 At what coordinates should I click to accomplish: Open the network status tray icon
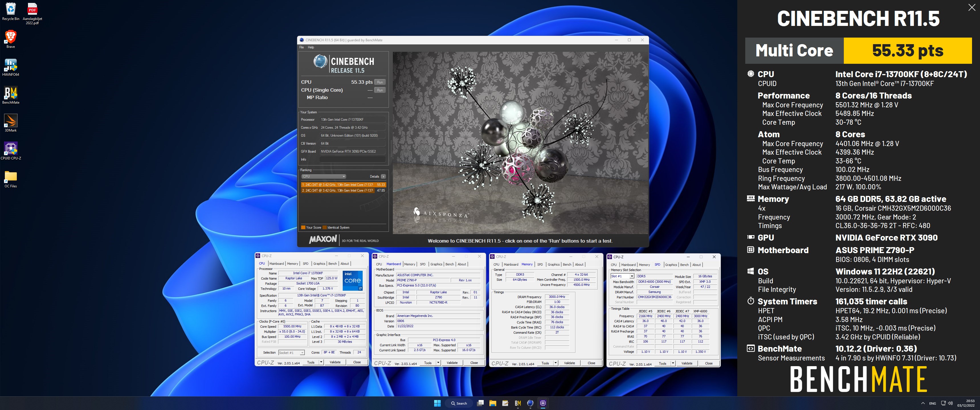(944, 403)
